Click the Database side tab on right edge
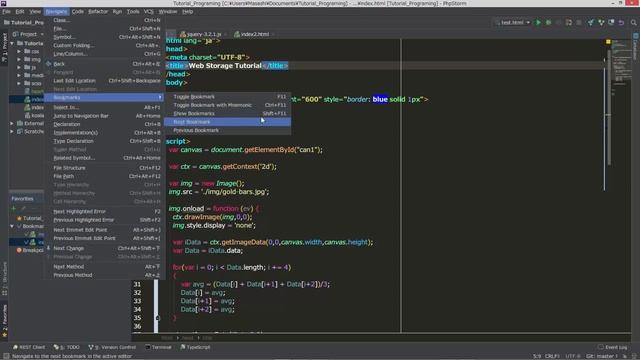640x360 pixels. 636,47
